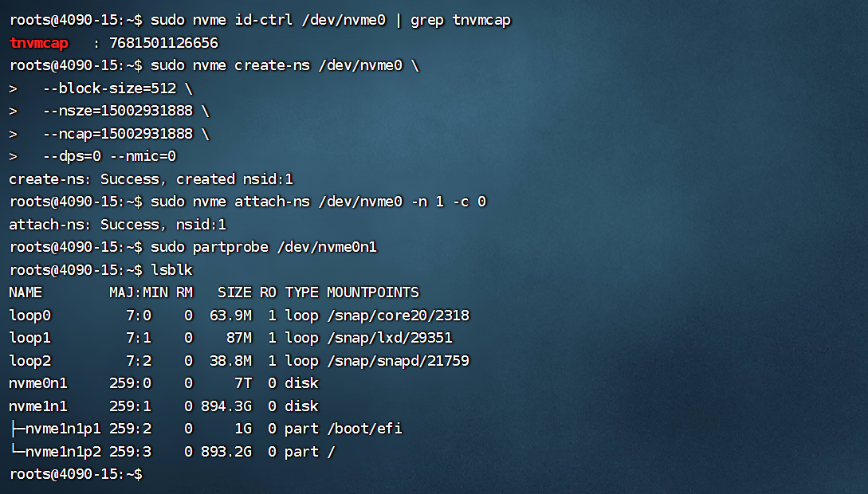Click the SIZE column header
The width and height of the screenshot is (868, 494).
pyautogui.click(x=234, y=292)
